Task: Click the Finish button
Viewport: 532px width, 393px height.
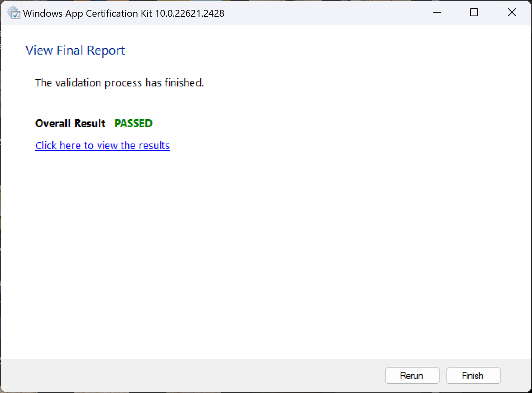Action: tap(473, 375)
